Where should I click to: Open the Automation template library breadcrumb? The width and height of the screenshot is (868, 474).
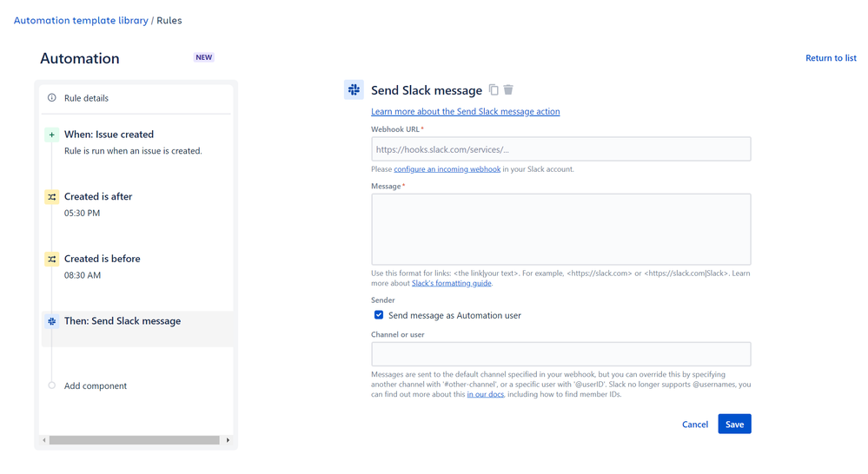tap(81, 21)
